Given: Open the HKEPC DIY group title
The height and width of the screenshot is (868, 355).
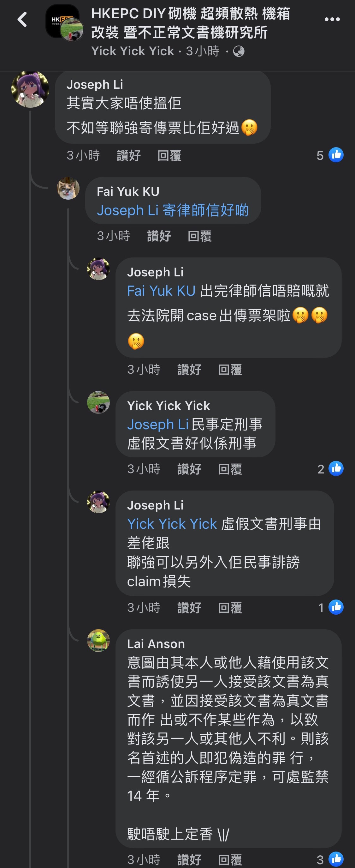Looking at the screenshot, I should pos(191,23).
